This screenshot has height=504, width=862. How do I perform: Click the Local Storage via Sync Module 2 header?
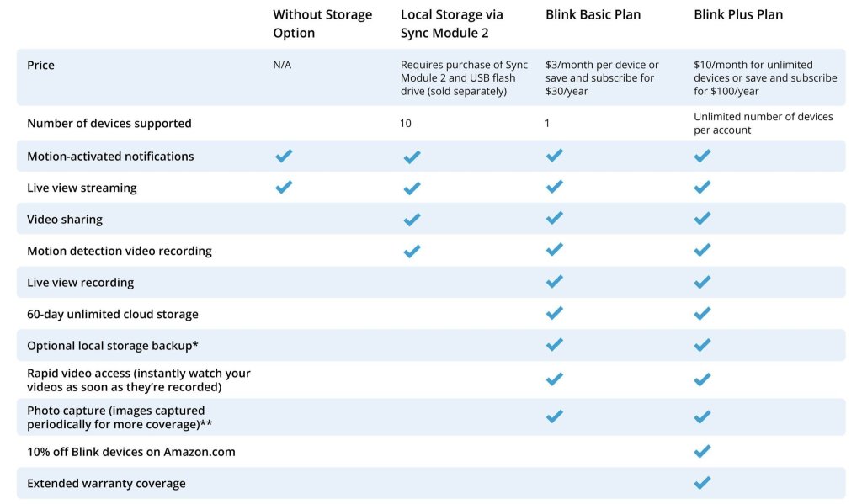pyautogui.click(x=451, y=24)
